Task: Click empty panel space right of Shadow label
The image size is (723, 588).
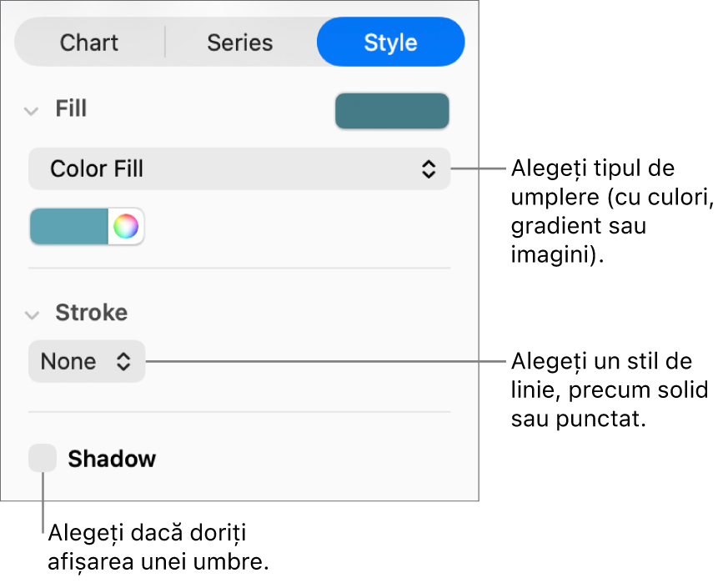Action: tap(317, 459)
